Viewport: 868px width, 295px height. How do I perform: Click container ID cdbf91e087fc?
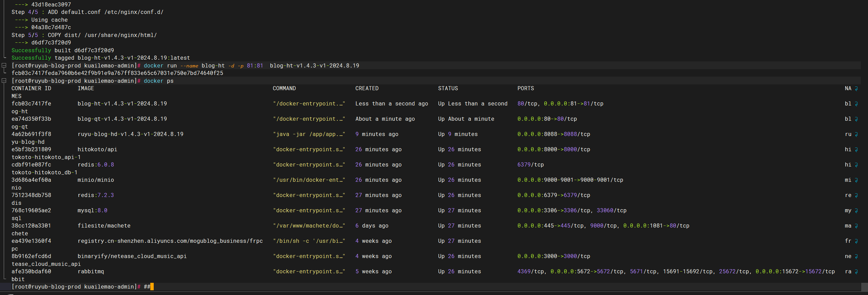pos(31,165)
